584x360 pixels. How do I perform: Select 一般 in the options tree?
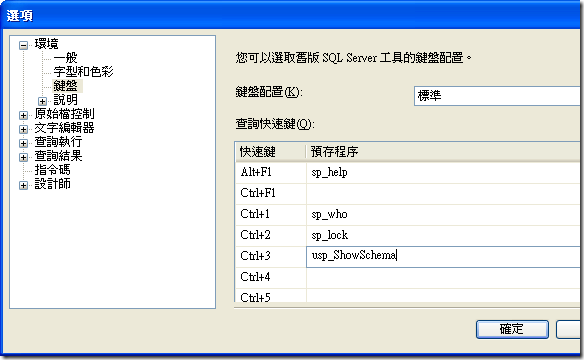pyautogui.click(x=66, y=58)
